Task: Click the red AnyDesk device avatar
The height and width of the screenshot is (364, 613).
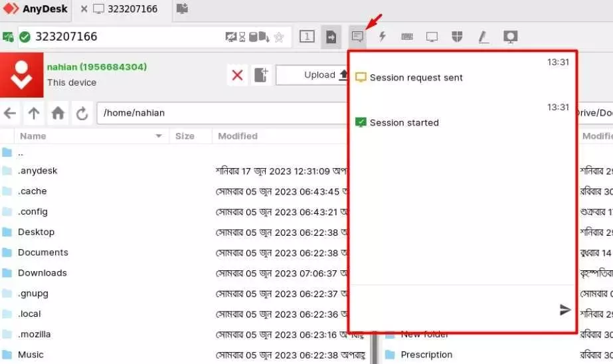Action: pyautogui.click(x=21, y=75)
